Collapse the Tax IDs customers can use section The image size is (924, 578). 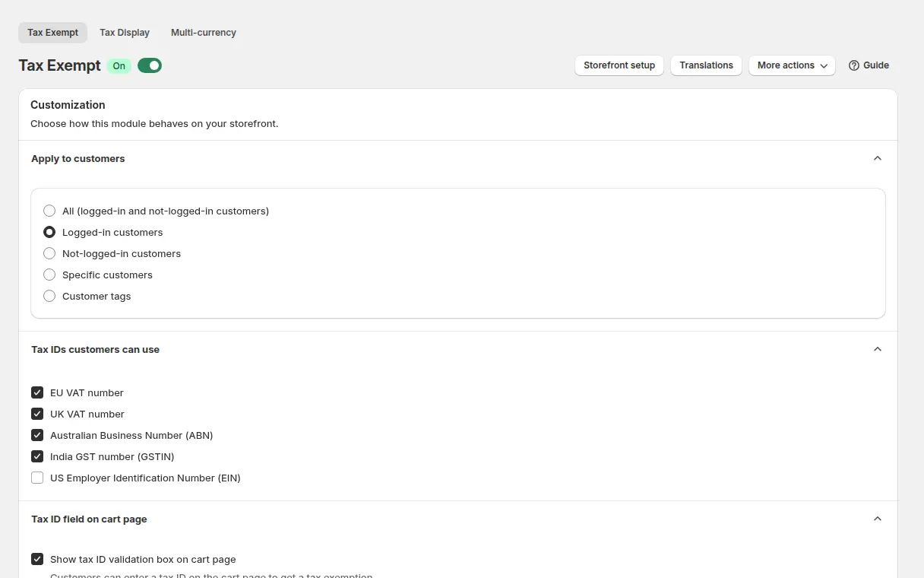pyautogui.click(x=878, y=349)
